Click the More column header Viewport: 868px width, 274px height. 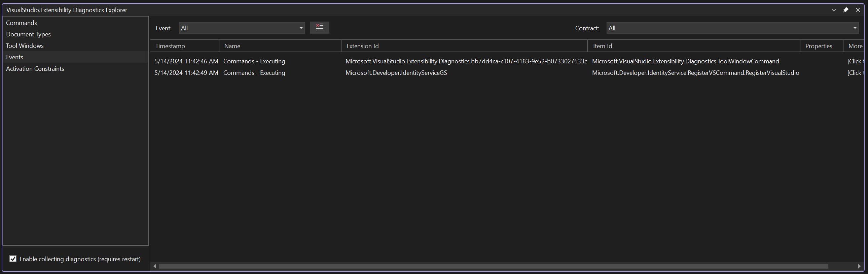tap(854, 46)
